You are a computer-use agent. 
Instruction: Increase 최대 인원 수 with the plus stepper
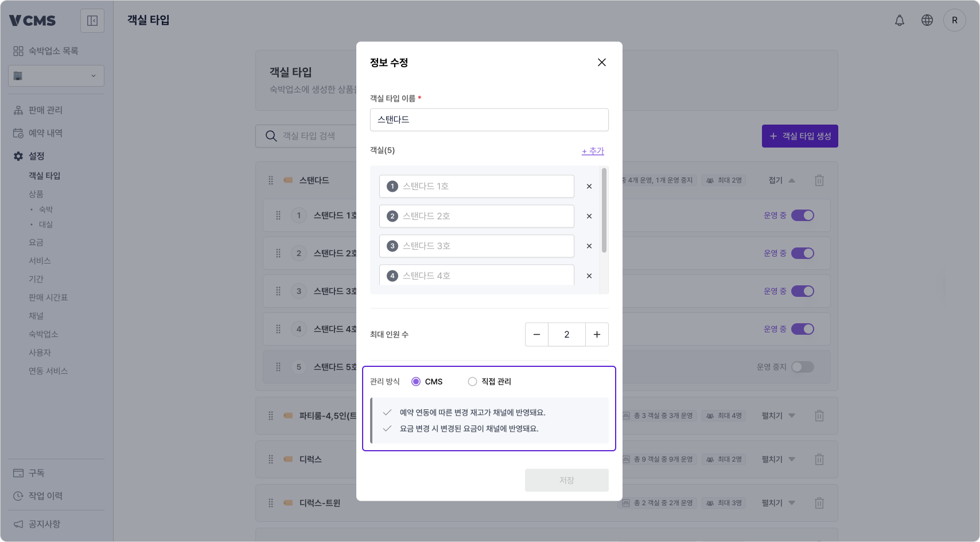pyautogui.click(x=597, y=334)
